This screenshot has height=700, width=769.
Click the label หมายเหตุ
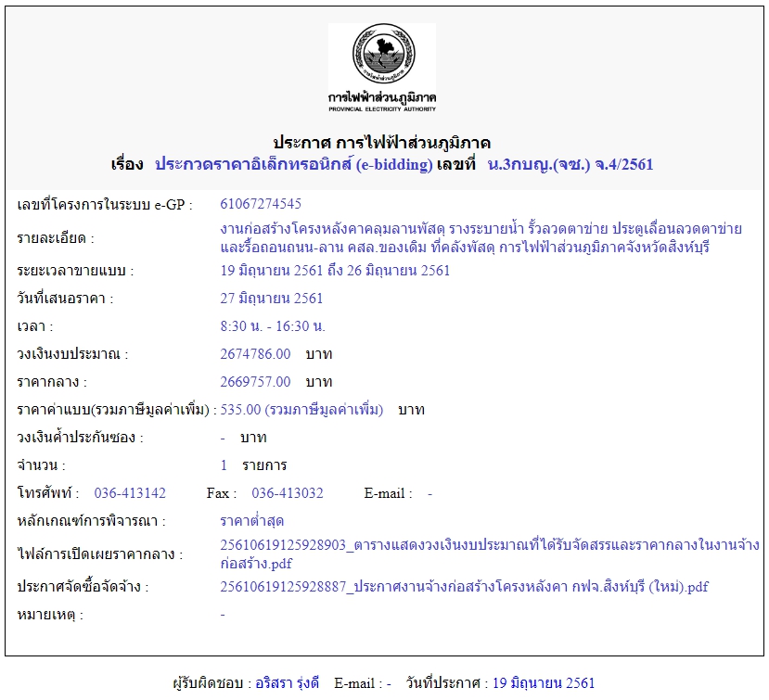(50, 614)
